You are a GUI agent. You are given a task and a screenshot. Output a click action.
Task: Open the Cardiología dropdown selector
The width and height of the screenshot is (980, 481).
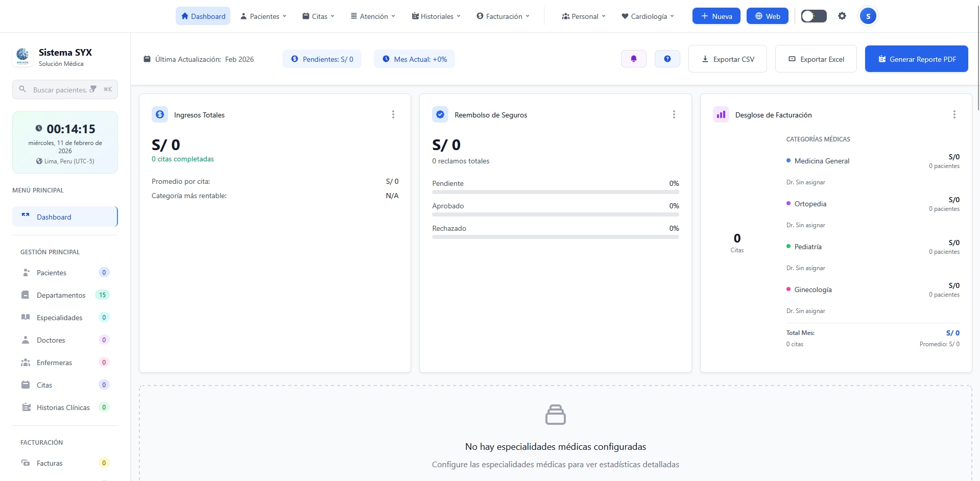coord(648,16)
